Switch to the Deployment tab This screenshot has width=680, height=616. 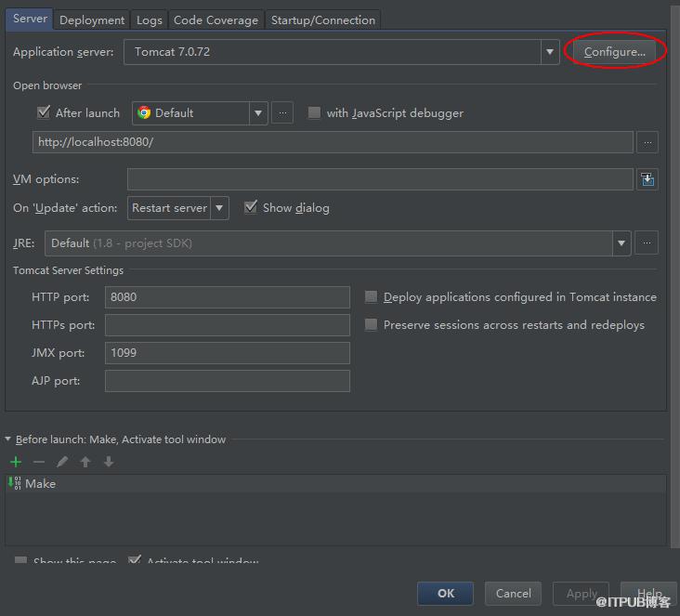tap(92, 20)
